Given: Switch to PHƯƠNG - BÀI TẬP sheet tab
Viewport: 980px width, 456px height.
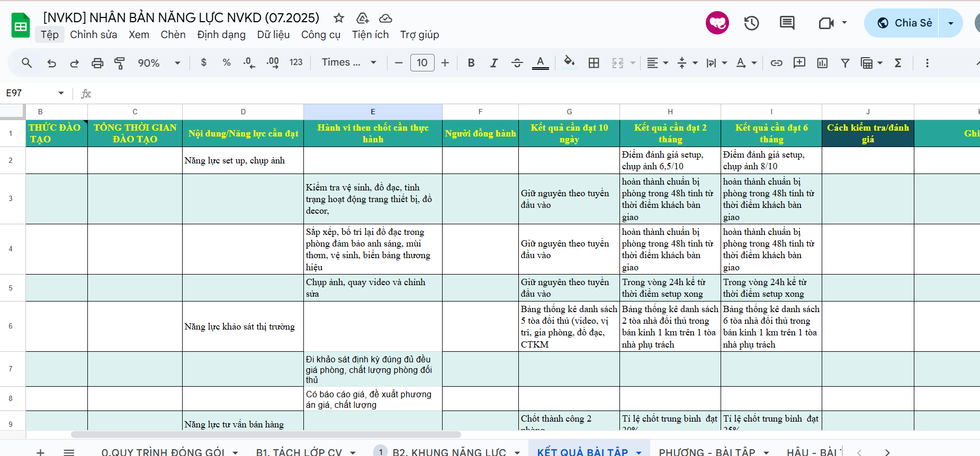Looking at the screenshot, I should [706, 452].
